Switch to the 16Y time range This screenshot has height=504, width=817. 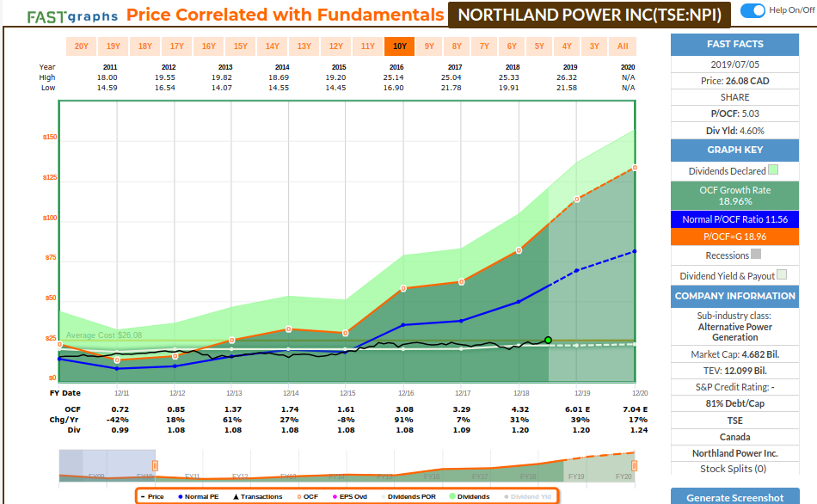[208, 46]
